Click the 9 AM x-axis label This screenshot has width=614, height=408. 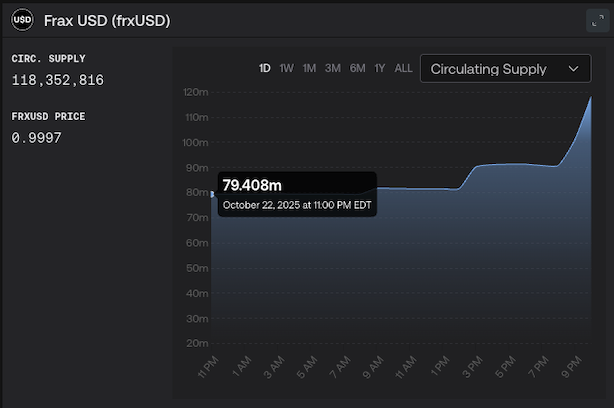pos(373,367)
